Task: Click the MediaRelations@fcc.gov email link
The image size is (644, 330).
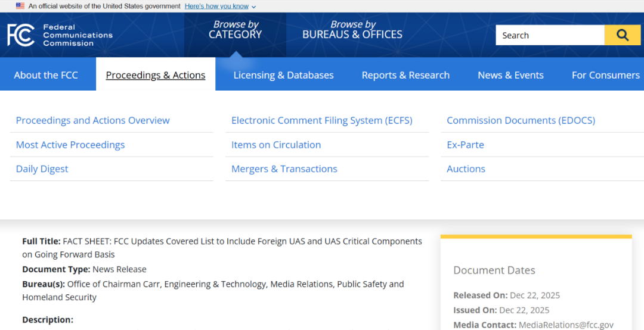Action: (x=566, y=325)
